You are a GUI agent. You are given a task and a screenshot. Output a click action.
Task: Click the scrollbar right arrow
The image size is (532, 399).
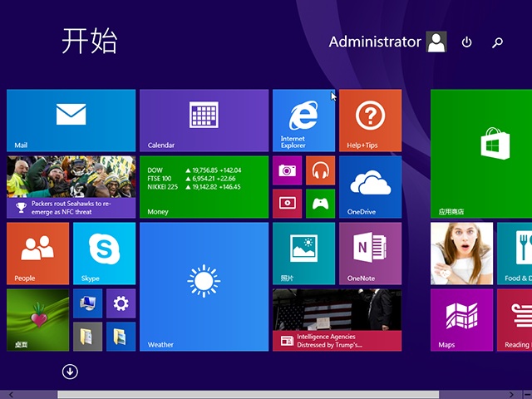pyautogui.click(x=511, y=395)
